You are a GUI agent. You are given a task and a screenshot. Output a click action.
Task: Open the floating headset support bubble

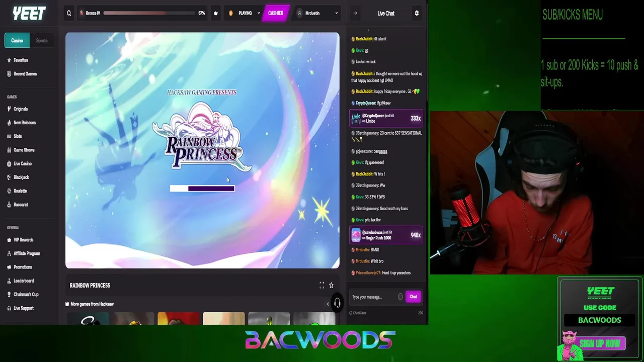click(x=337, y=303)
